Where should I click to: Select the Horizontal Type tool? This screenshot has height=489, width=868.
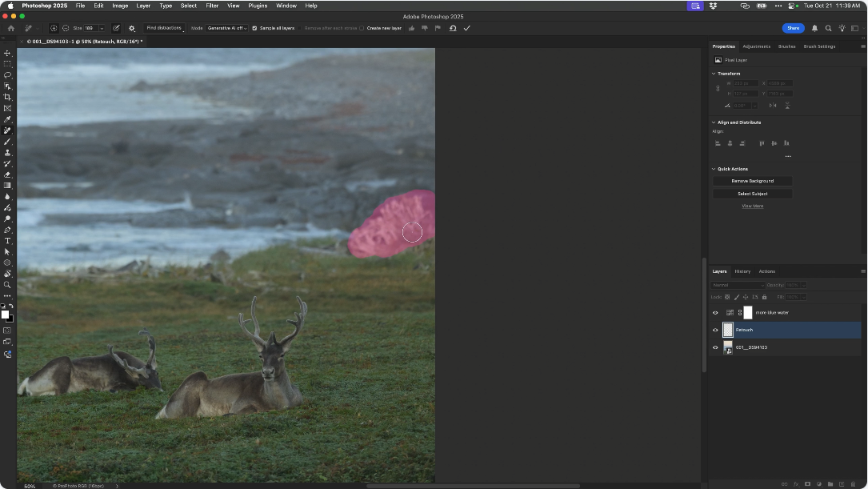[x=8, y=241]
